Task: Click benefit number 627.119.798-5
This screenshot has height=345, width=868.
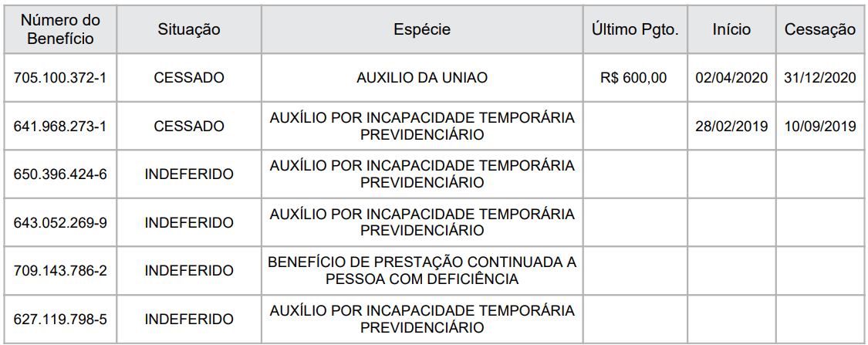Action: tap(60, 319)
